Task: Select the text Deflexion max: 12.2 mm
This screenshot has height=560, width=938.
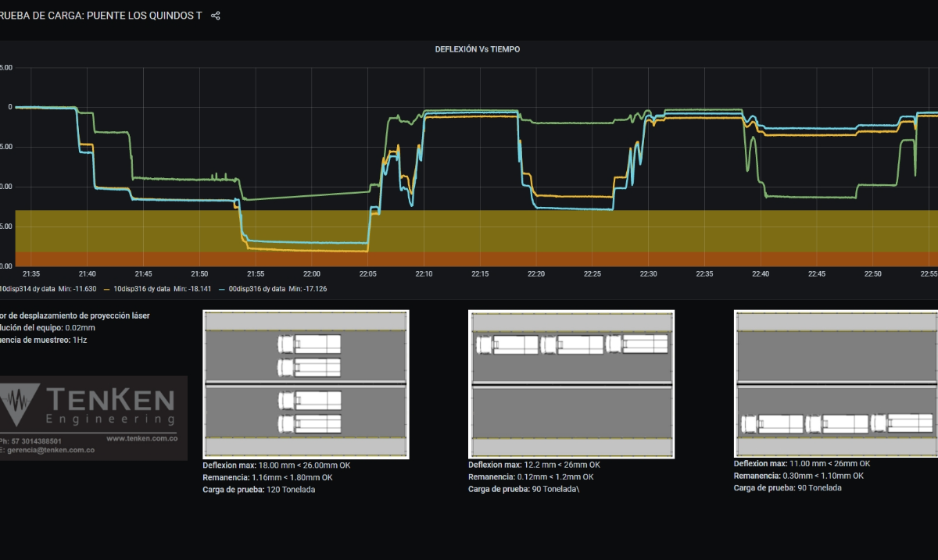Action: point(511,465)
